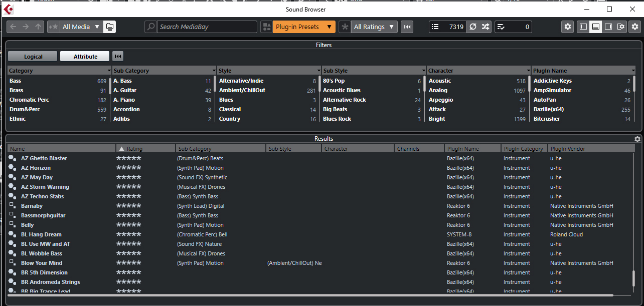The width and height of the screenshot is (644, 306).
Task: Open the PlugIn Name column filter dropdown
Action: (x=633, y=71)
